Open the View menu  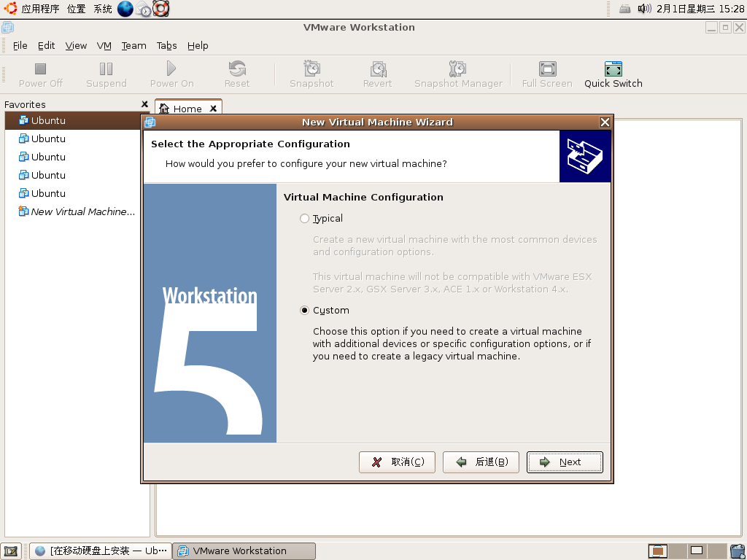(x=76, y=46)
